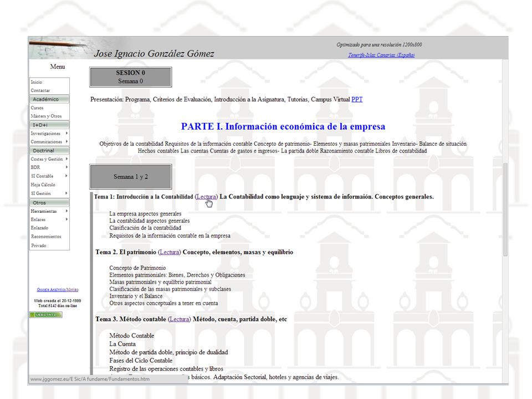Click the PARTE I. Información económica heading
The height and width of the screenshot is (399, 532).
[x=283, y=126]
